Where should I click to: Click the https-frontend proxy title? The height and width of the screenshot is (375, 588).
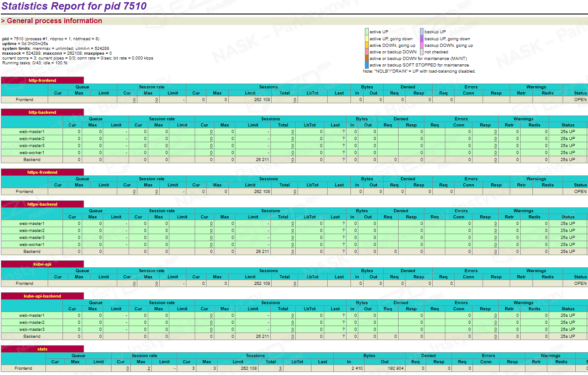pyautogui.click(x=42, y=172)
